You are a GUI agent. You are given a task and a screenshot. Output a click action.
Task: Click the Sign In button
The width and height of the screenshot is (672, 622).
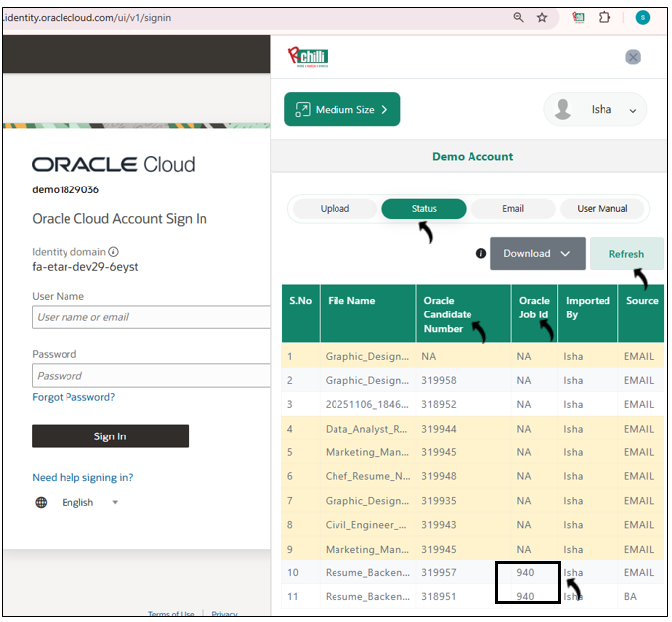coord(110,436)
